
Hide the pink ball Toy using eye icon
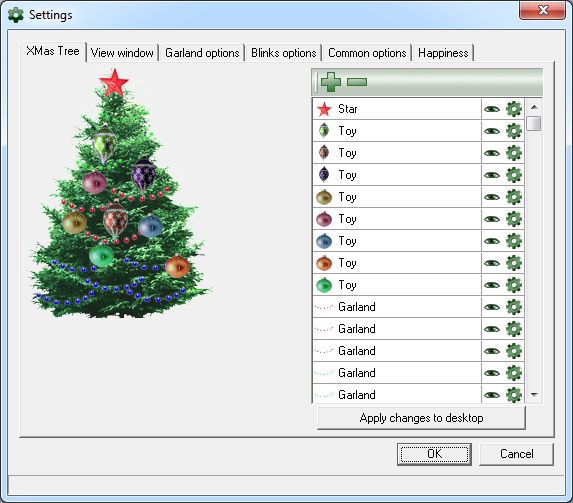[x=492, y=219]
